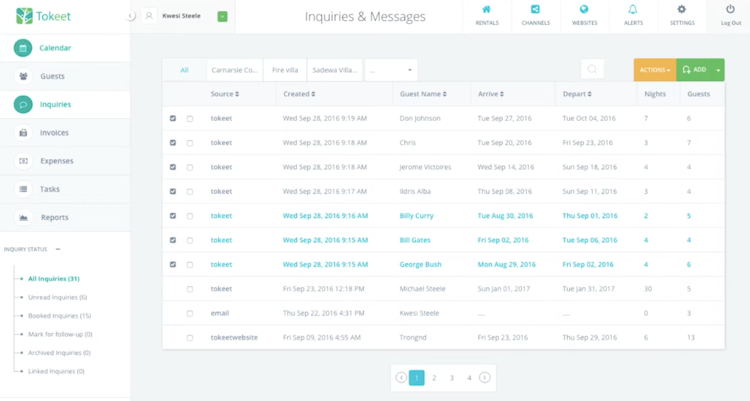Tick the checkbox for Don Johnson row
The height and width of the screenshot is (401, 750).
tap(190, 119)
